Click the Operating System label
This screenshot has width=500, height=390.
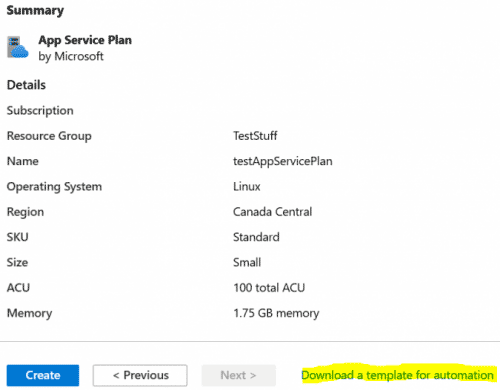point(54,187)
